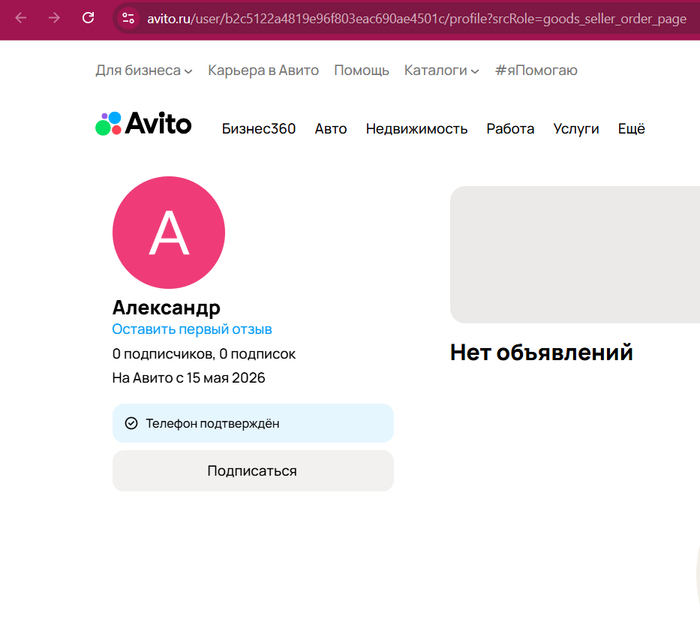
Task: Click the Александр profile name
Action: (166, 308)
